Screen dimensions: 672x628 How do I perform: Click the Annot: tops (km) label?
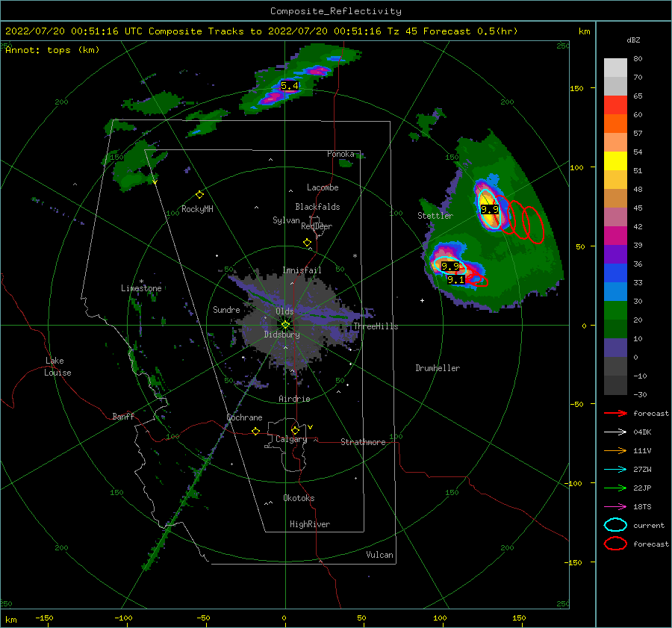pos(52,50)
